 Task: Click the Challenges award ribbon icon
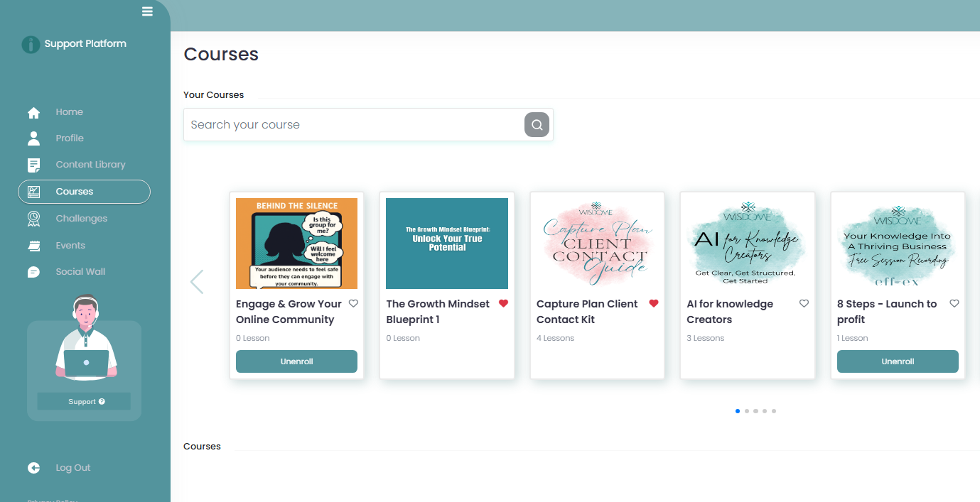(x=33, y=219)
